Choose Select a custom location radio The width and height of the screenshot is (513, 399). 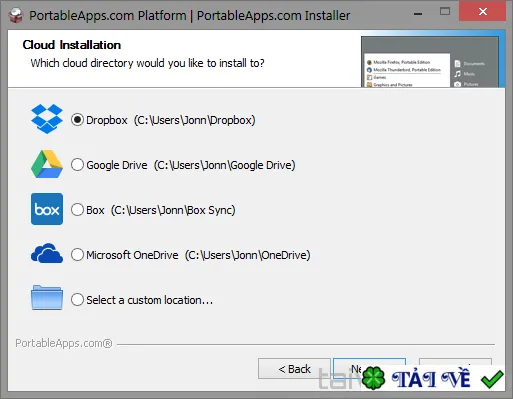(x=77, y=300)
